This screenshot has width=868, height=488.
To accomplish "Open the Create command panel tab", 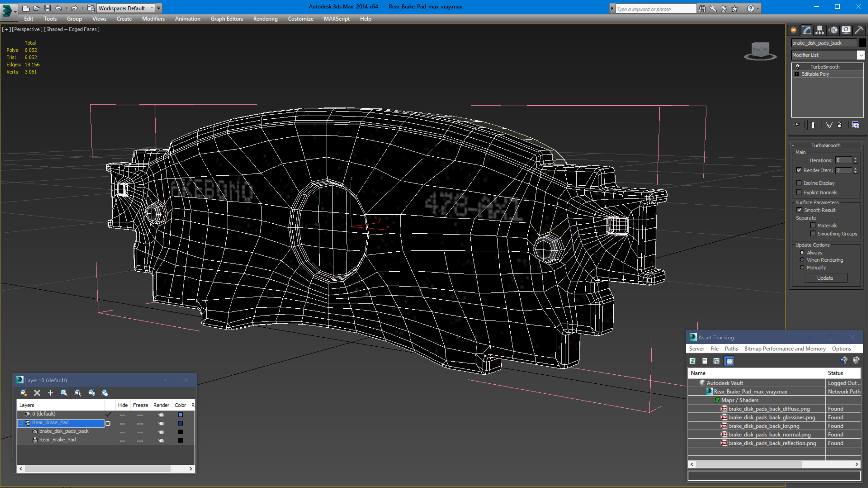I will pyautogui.click(x=793, y=30).
